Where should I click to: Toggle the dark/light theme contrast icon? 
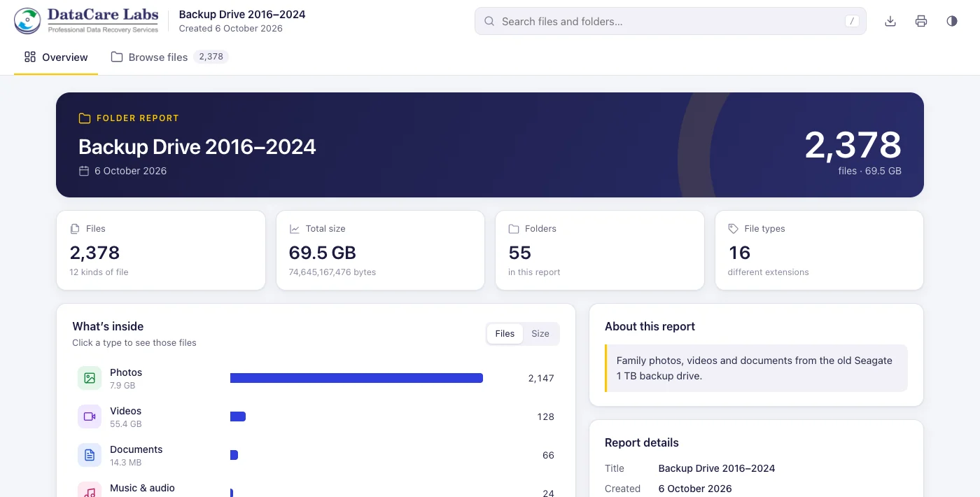pos(952,21)
